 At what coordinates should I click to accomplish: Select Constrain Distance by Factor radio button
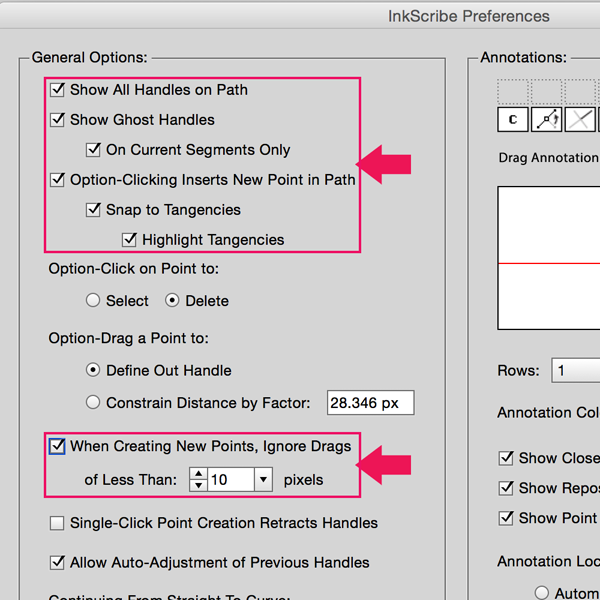click(93, 402)
